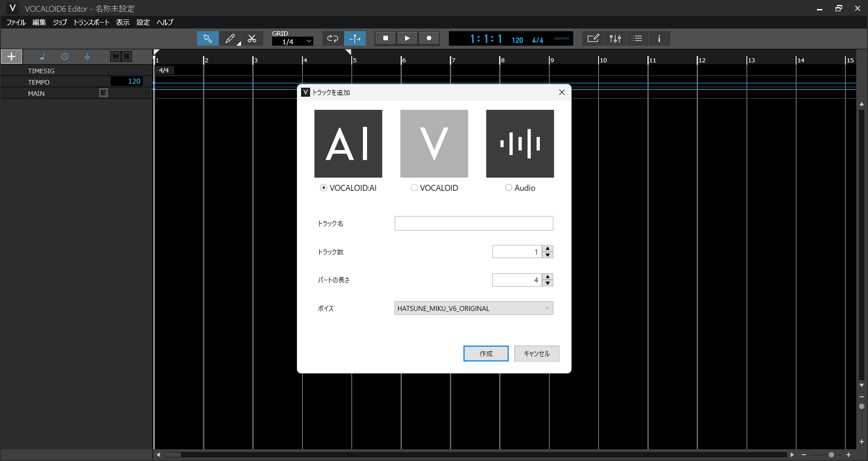Click the vertical scrollbar down arrow

click(862, 385)
